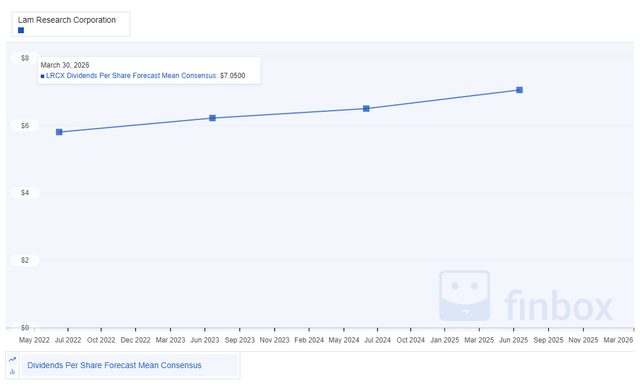The image size is (640, 385).
Task: Click the Lam Research Corporation legend label
Action: click(x=67, y=20)
